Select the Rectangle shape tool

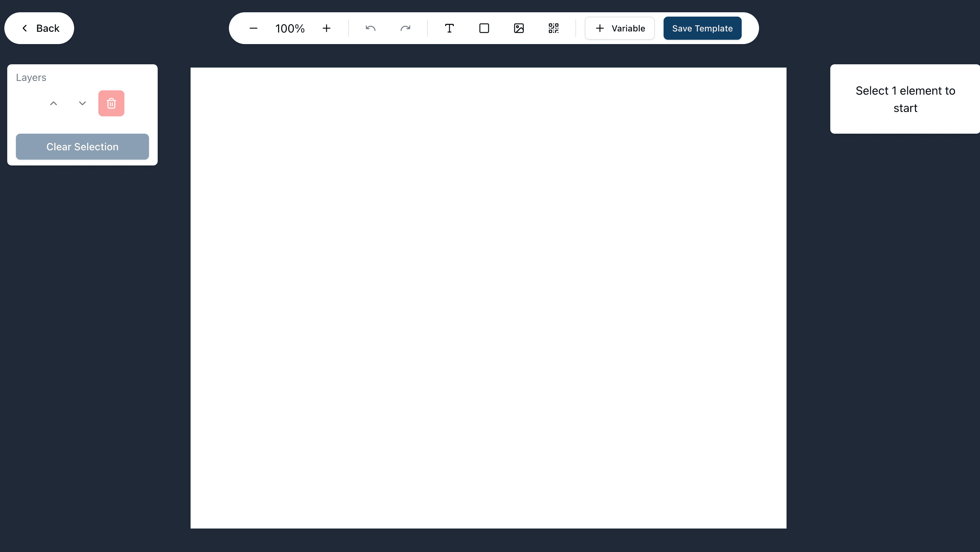[x=484, y=28]
